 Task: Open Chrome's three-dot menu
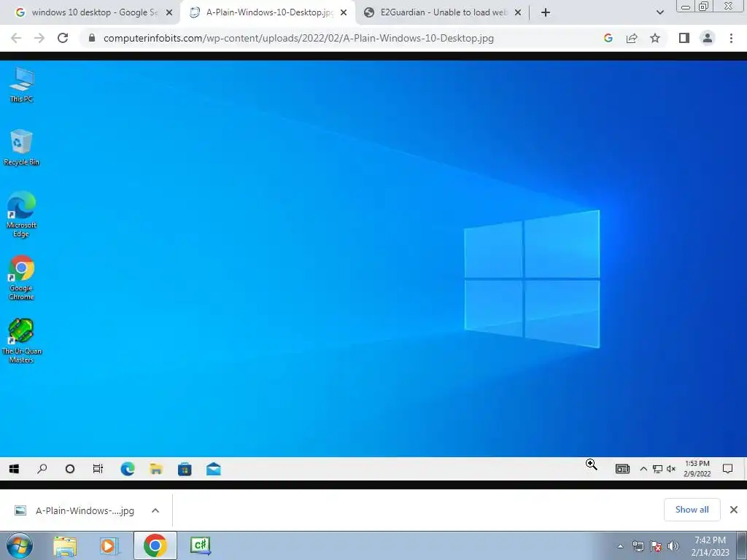[731, 38]
